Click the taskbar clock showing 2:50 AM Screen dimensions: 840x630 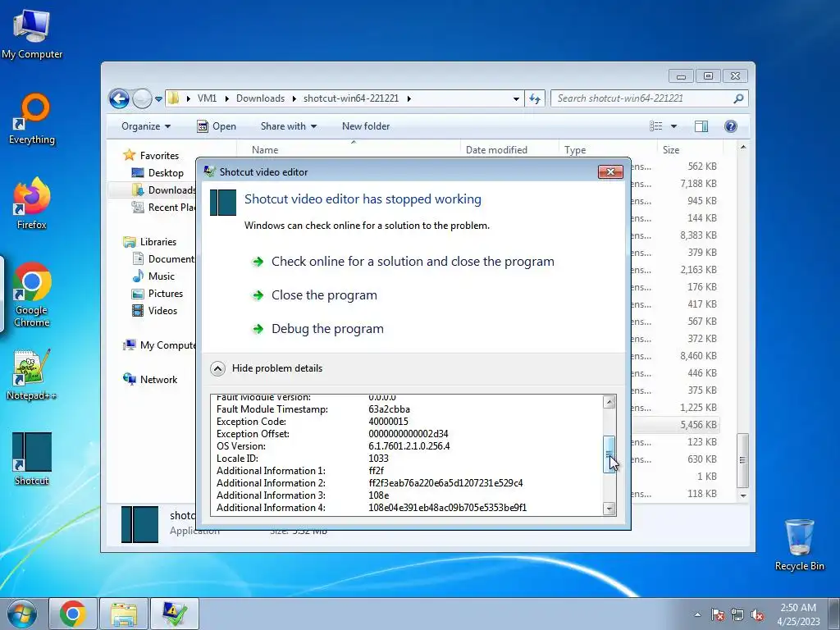click(798, 614)
